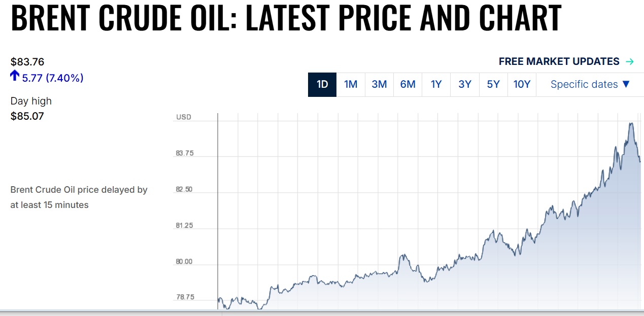
Task: Select the 1D time range tab
Action: (322, 84)
